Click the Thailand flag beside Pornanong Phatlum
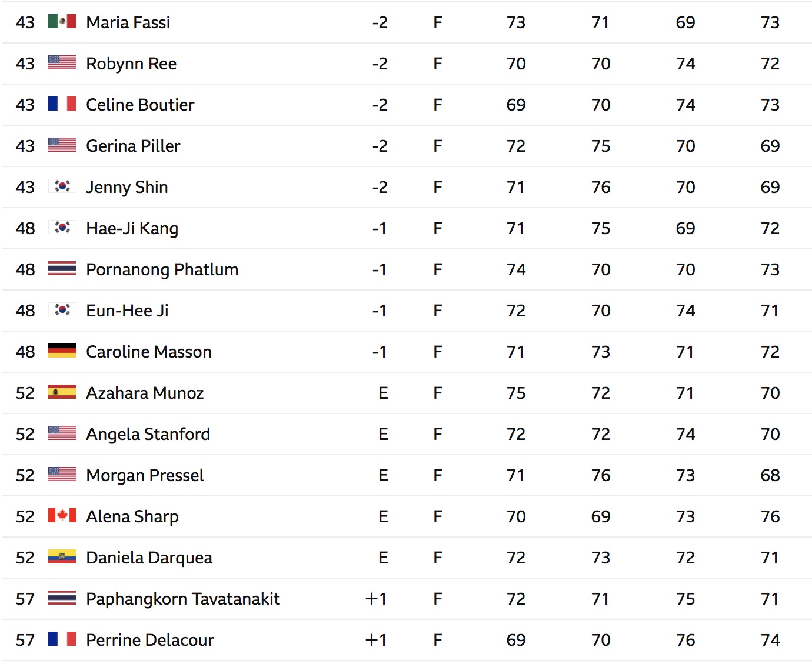Screen dimensions: 812x667 62,269
